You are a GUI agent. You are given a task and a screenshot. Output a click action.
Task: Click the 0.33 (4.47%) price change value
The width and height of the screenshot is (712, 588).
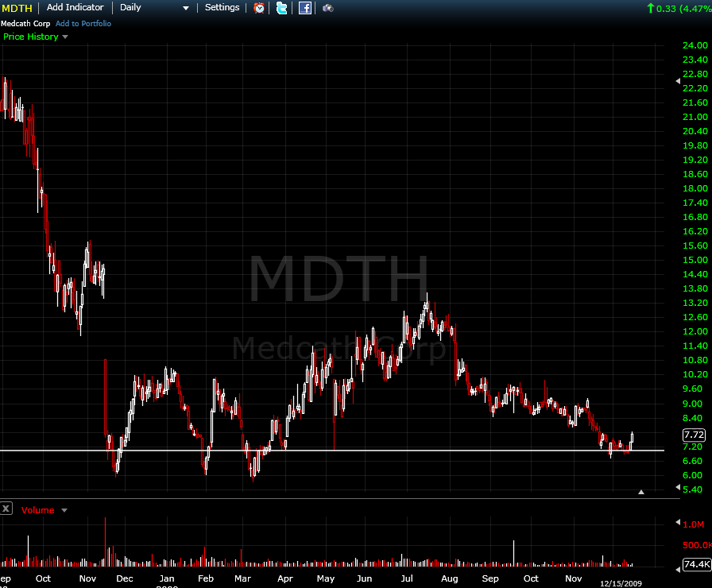click(x=683, y=9)
